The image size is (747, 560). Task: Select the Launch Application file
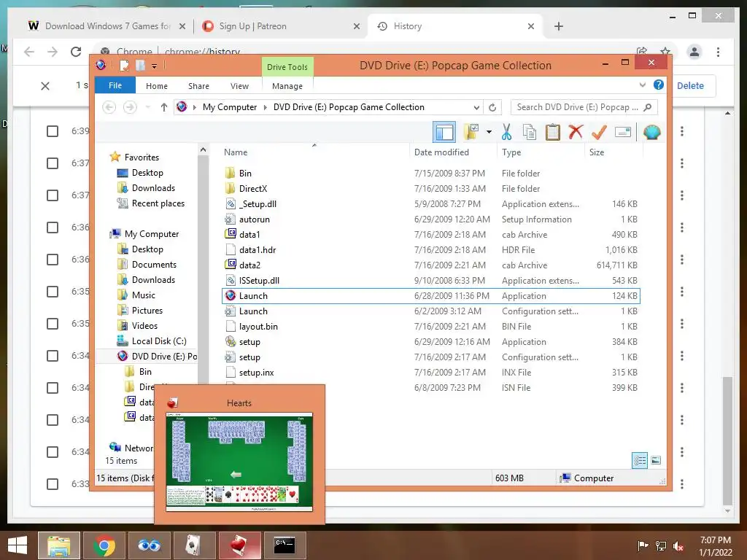(430, 296)
